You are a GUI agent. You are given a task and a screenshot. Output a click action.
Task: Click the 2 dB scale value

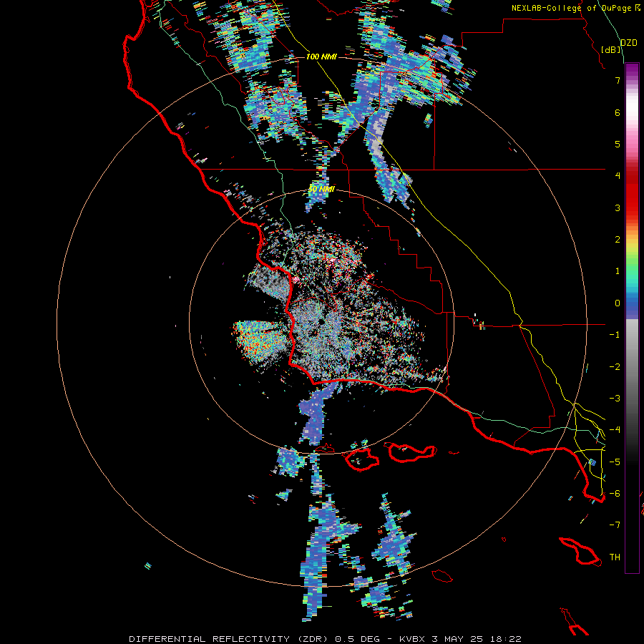click(x=618, y=240)
